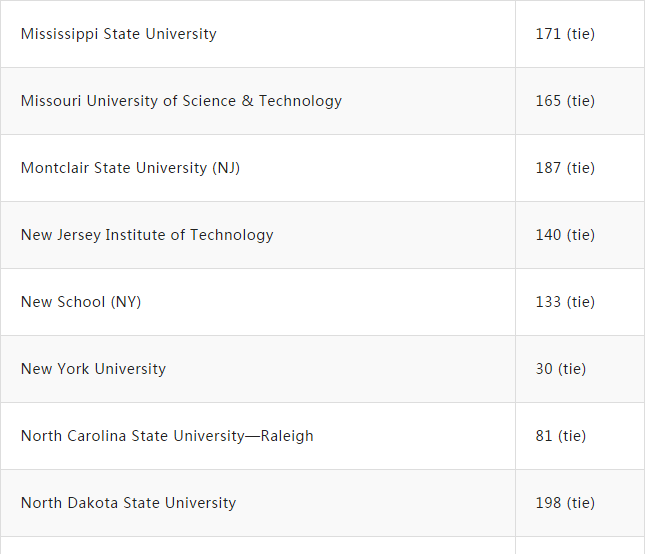Select the 140 (tie) ranking cell
645x554 pixels.
coord(565,235)
